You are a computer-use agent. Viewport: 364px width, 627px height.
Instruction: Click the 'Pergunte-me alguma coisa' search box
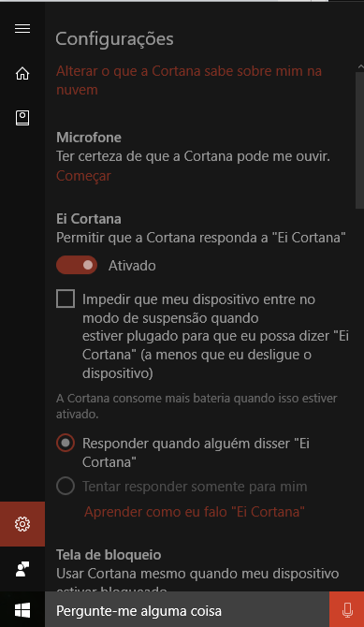187,610
